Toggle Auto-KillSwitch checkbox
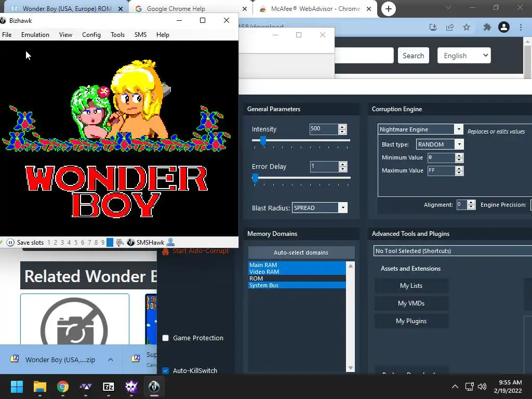This screenshot has height=399, width=532. (166, 370)
